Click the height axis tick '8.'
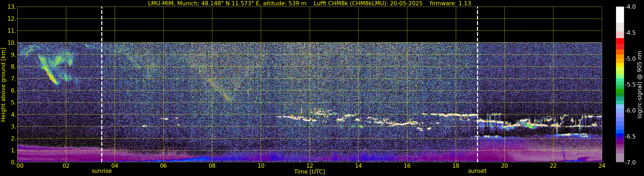 [x=13, y=67]
